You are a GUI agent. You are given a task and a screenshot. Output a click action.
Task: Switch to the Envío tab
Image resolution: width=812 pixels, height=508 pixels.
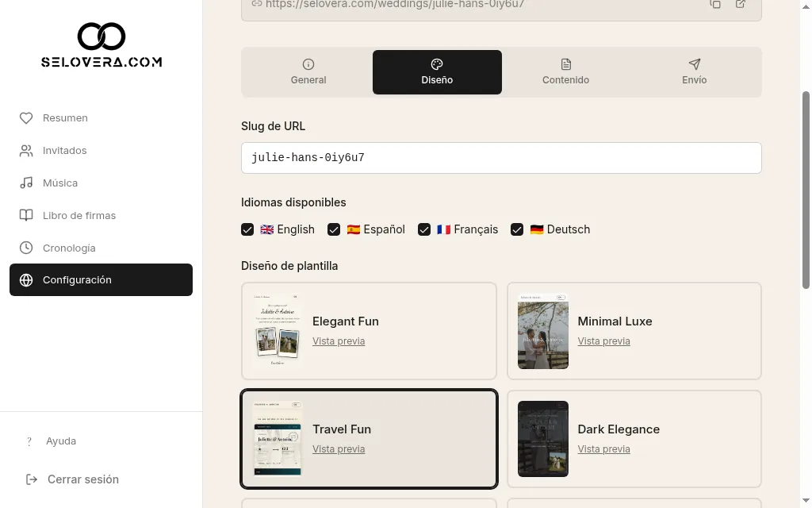(695, 72)
